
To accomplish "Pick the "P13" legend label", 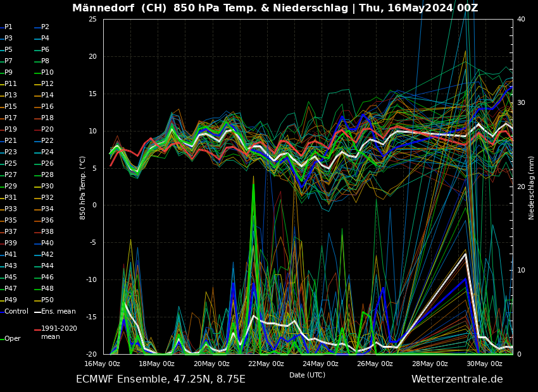I will [11, 95].
